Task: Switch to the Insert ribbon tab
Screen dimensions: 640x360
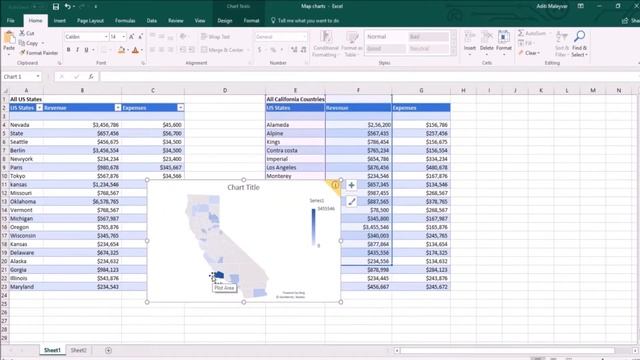Action: (60, 21)
